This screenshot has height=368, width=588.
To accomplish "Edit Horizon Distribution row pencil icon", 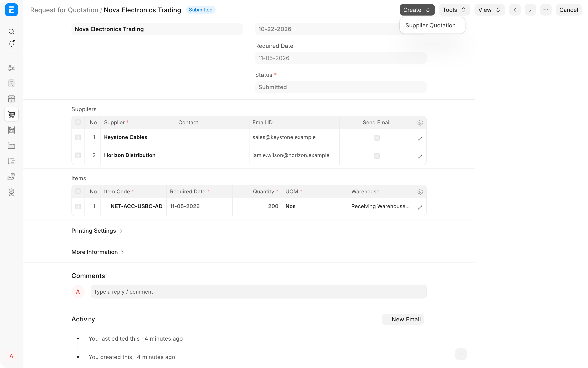I will click(420, 156).
